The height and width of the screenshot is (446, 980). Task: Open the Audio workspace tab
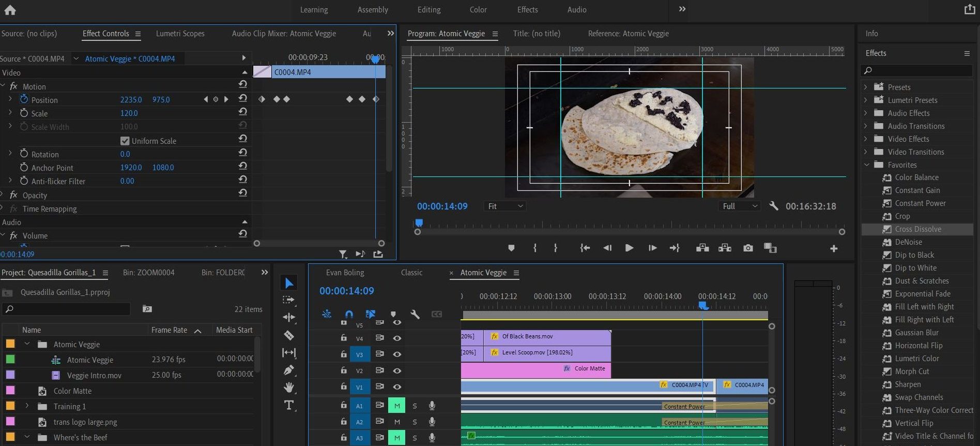tap(577, 9)
